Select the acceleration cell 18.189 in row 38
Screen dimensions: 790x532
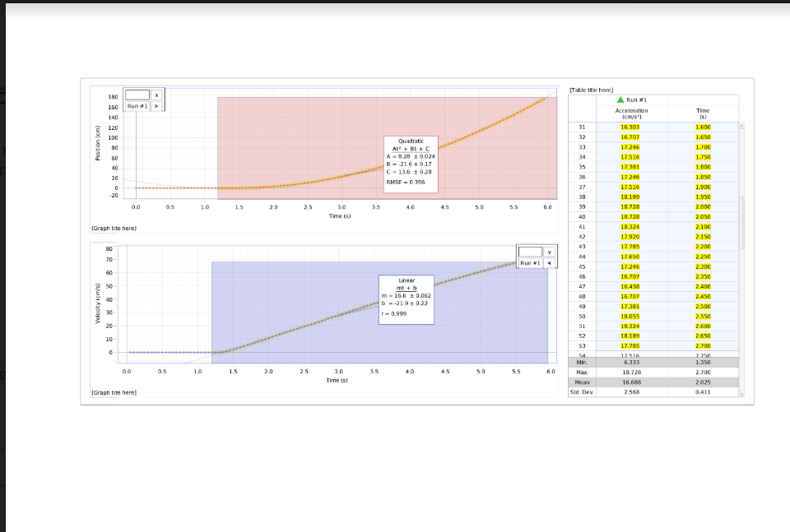630,197
